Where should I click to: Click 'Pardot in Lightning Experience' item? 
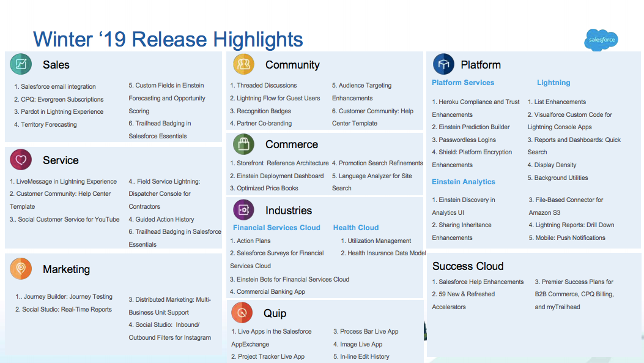point(59,112)
